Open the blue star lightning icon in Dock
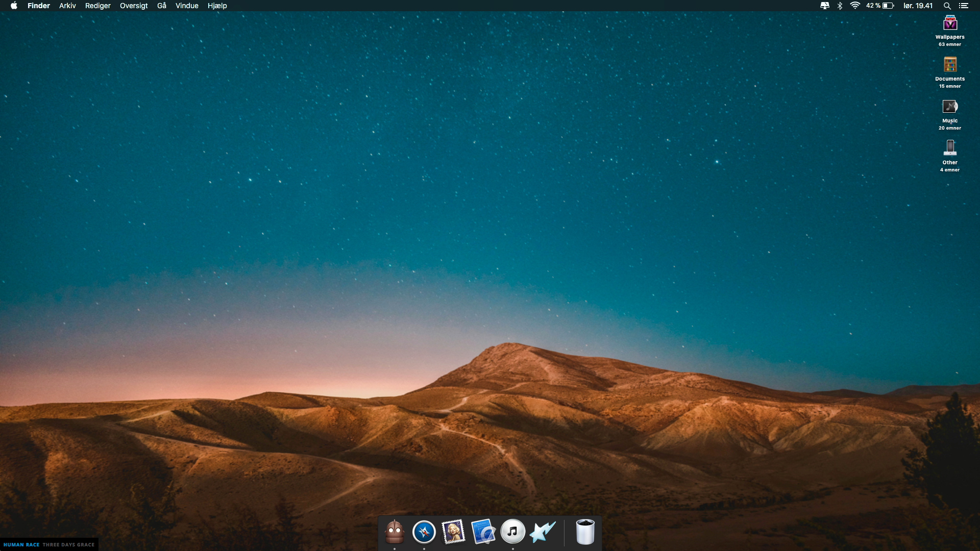 (543, 532)
